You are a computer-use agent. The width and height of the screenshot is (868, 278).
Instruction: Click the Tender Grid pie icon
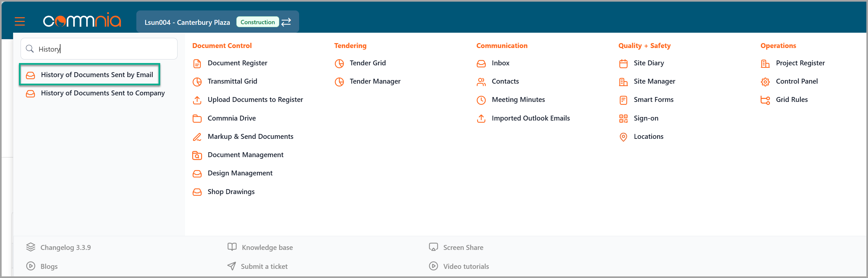339,63
